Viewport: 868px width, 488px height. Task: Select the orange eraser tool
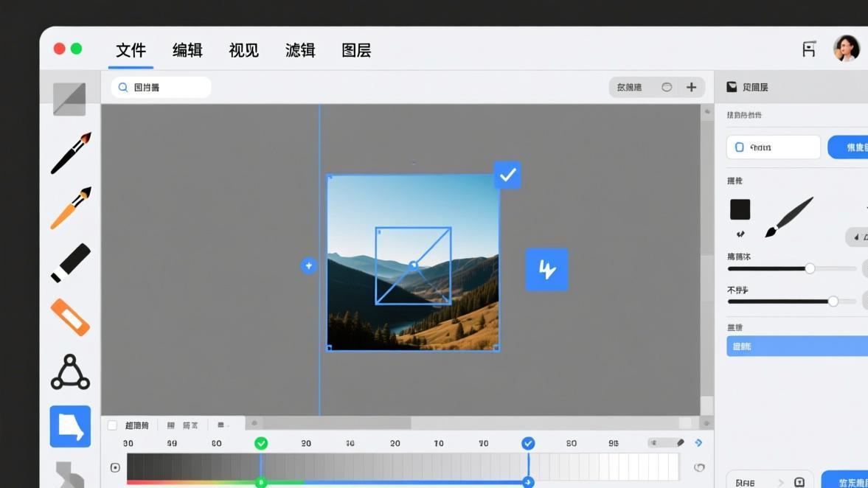pos(70,318)
